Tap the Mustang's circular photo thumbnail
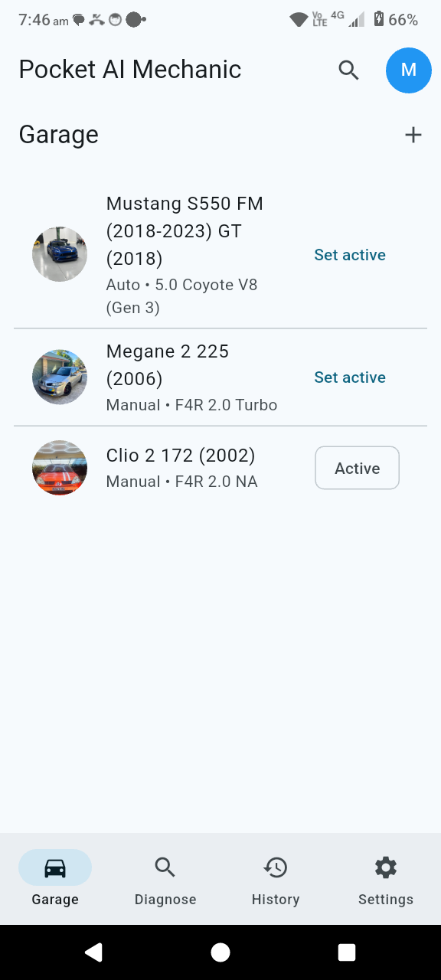 (59, 253)
